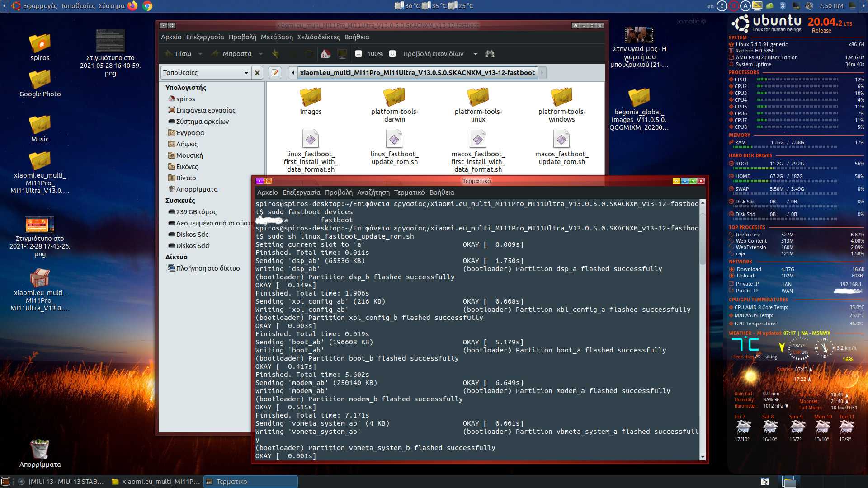This screenshot has width=868, height=488.
Task: Open search with the binoculars icon
Action: [490, 54]
